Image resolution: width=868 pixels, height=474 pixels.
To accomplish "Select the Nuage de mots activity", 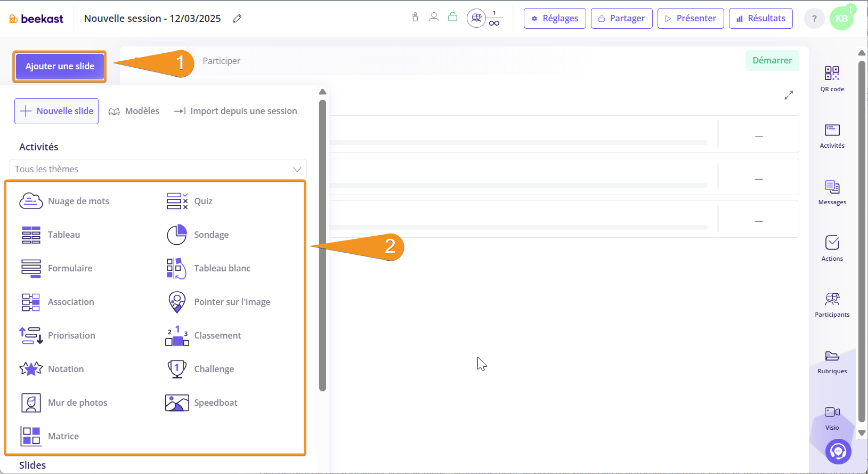I will point(64,201).
